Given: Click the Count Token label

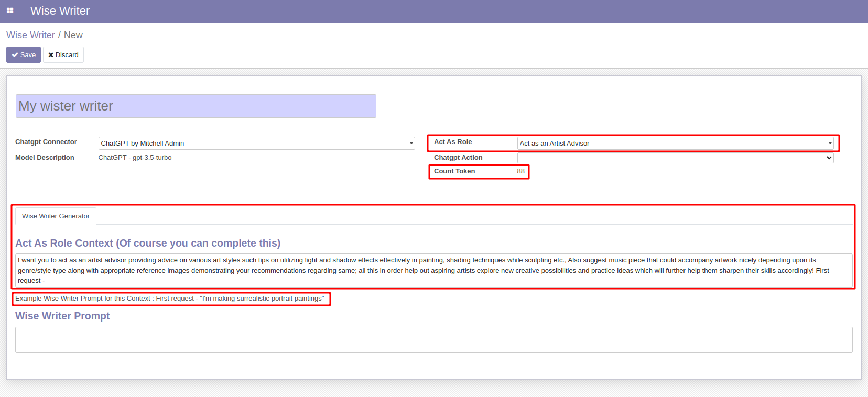Looking at the screenshot, I should click(x=454, y=171).
